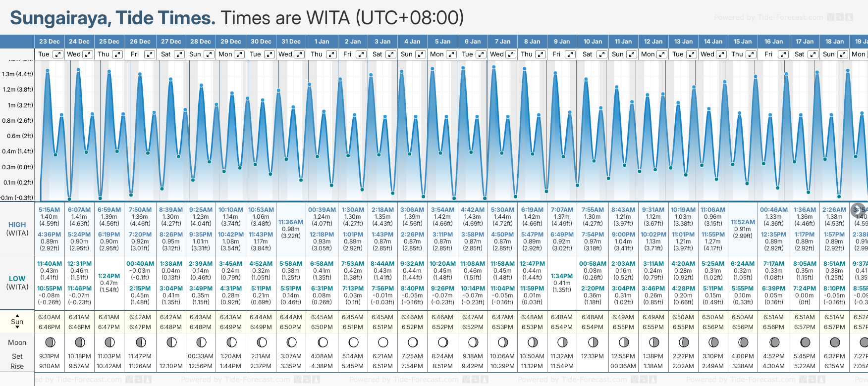The image size is (868, 386).
Task: Click expand icon for Wed 24 Dec
Action: point(87,54)
